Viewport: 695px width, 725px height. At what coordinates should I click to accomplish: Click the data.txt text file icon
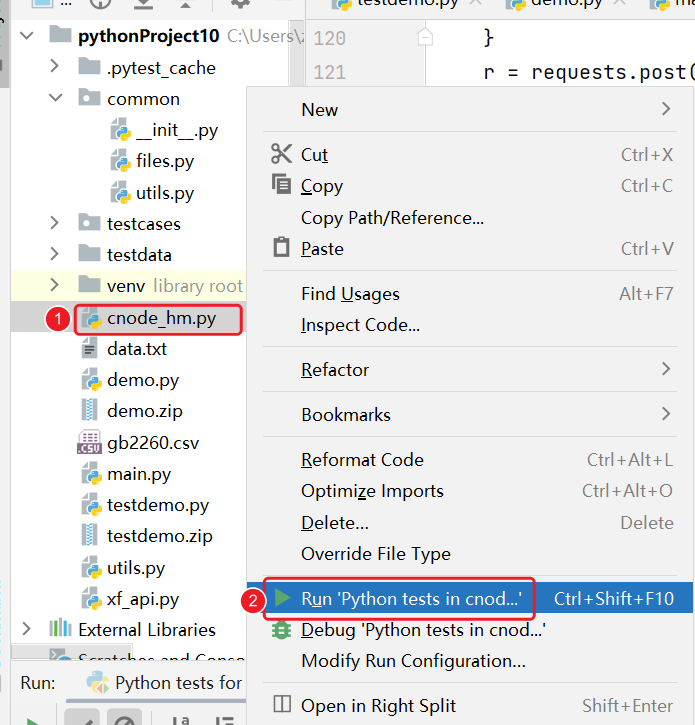coord(89,348)
